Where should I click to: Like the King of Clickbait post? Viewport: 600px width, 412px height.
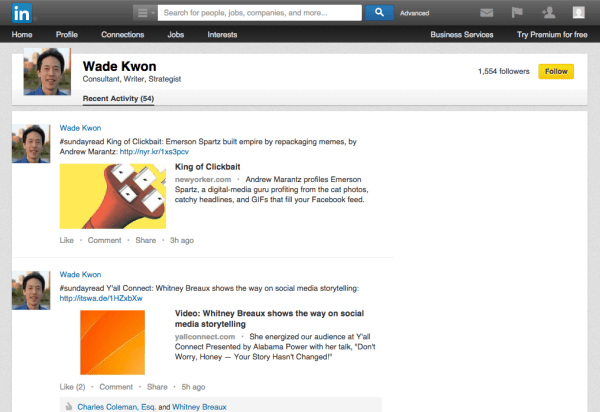(x=67, y=240)
